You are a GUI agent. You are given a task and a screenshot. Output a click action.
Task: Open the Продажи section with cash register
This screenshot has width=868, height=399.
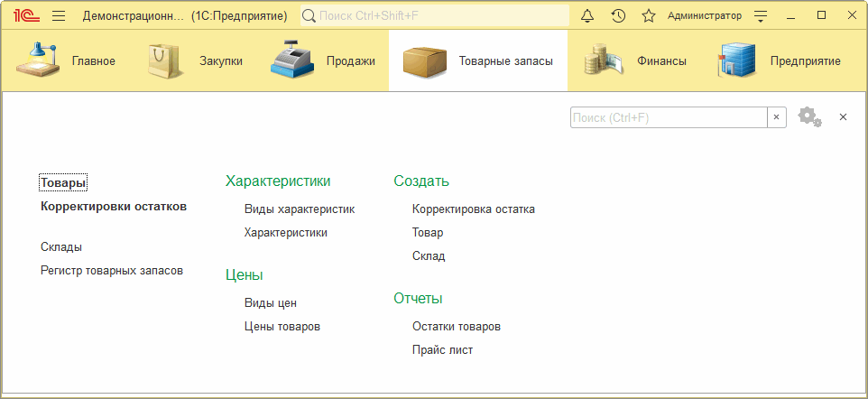[323, 61]
